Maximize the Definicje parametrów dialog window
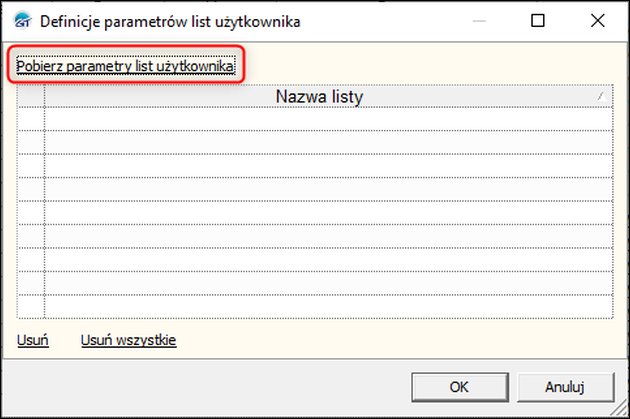630x419 pixels. click(538, 20)
